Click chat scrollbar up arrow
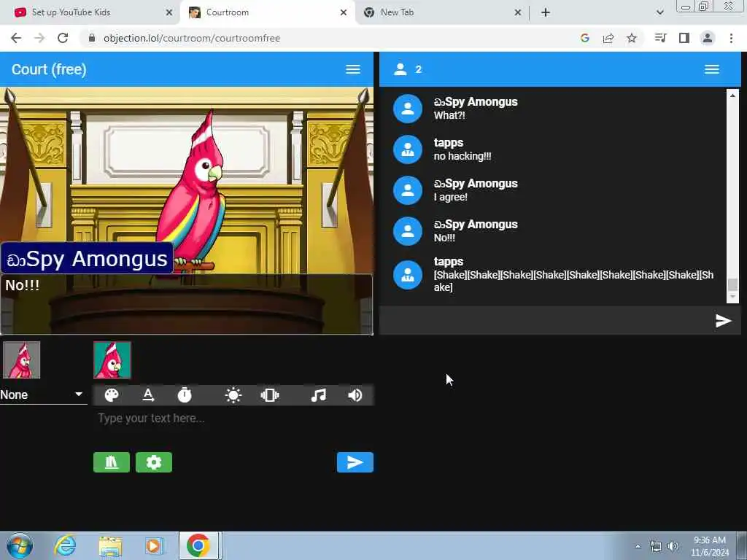Image resolution: width=747 pixels, height=560 pixels. pos(732,96)
